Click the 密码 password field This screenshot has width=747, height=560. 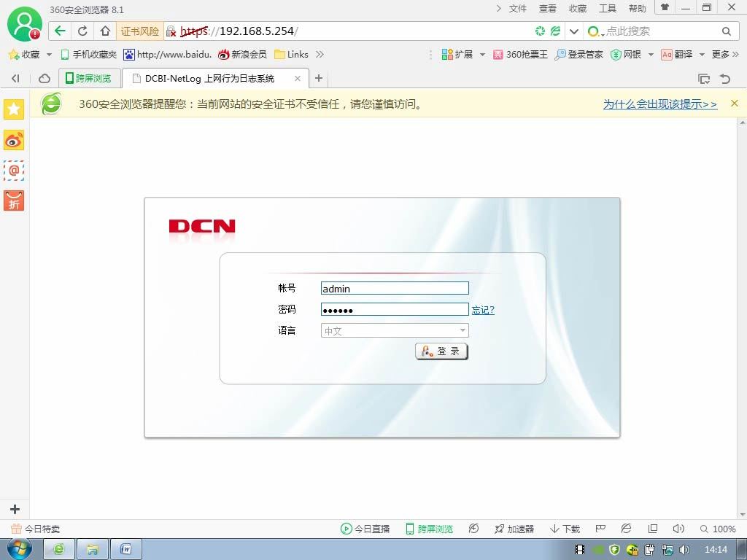pyautogui.click(x=395, y=309)
